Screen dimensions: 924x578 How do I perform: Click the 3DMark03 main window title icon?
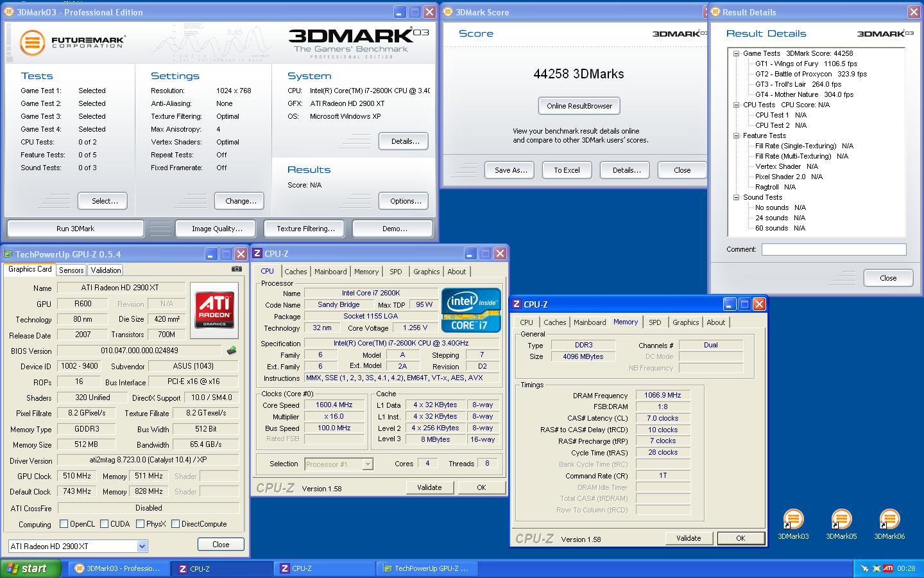pos(10,12)
